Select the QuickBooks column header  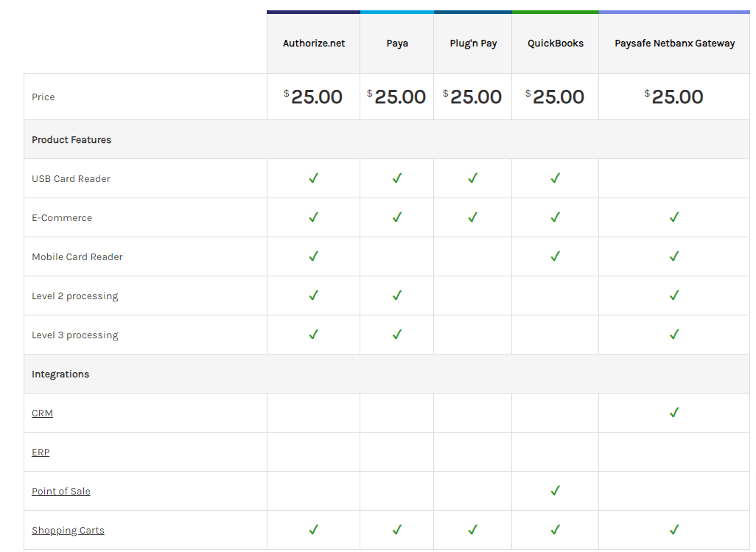click(556, 43)
